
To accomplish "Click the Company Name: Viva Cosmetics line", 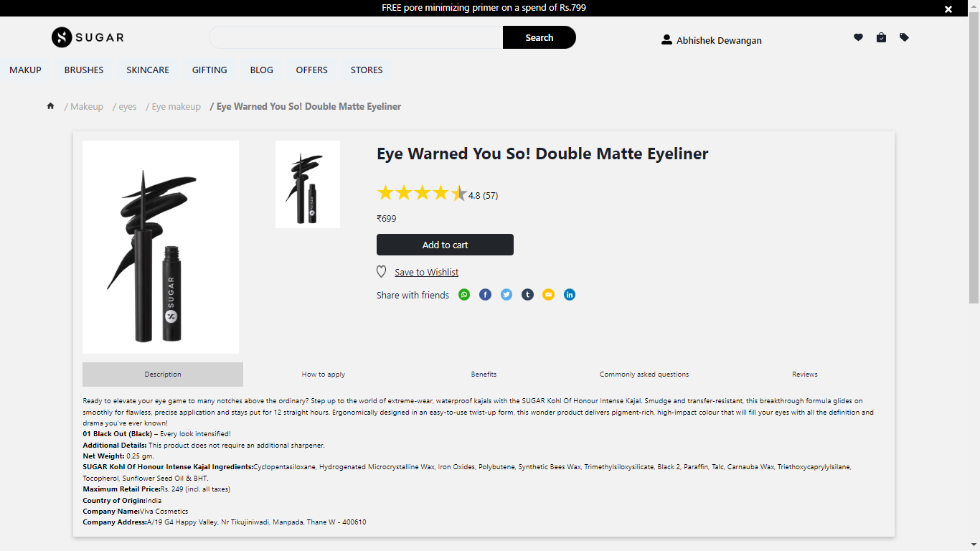I will pos(136,512).
